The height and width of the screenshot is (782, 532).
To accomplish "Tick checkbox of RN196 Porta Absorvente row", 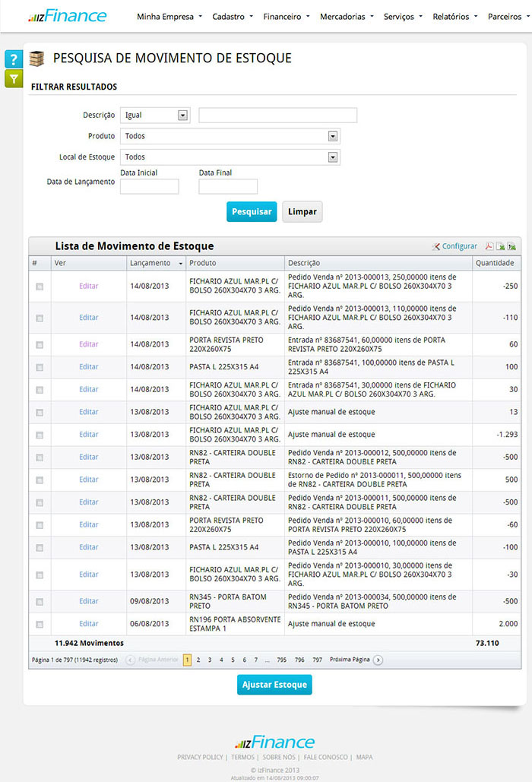I will pyautogui.click(x=40, y=624).
